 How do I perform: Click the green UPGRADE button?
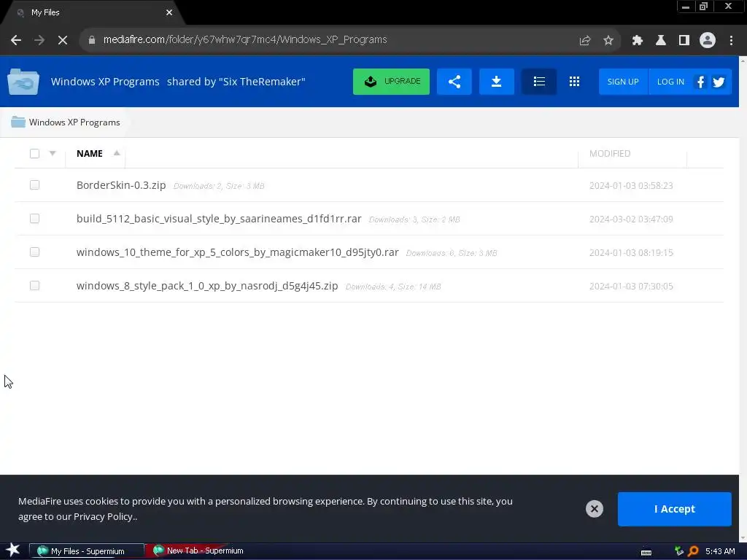pyautogui.click(x=391, y=82)
